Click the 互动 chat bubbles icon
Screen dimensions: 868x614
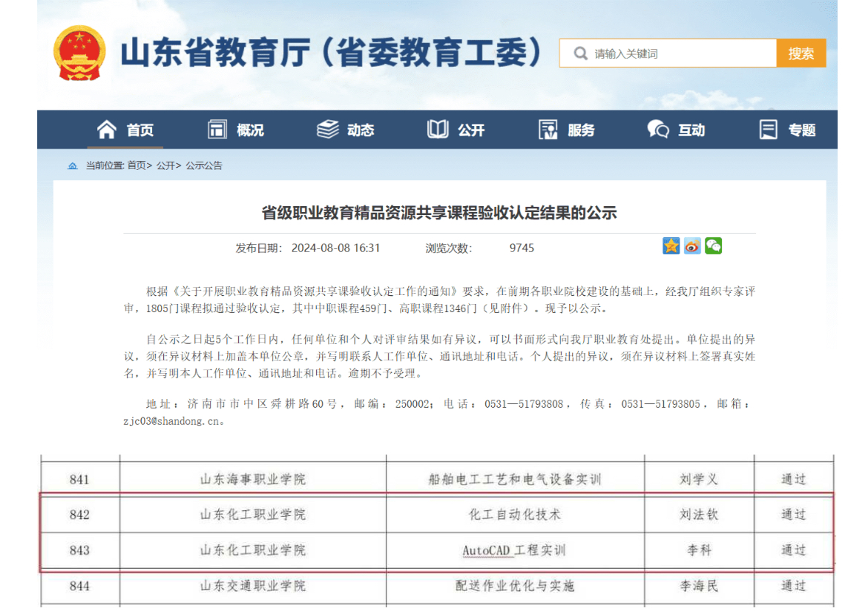pos(658,130)
